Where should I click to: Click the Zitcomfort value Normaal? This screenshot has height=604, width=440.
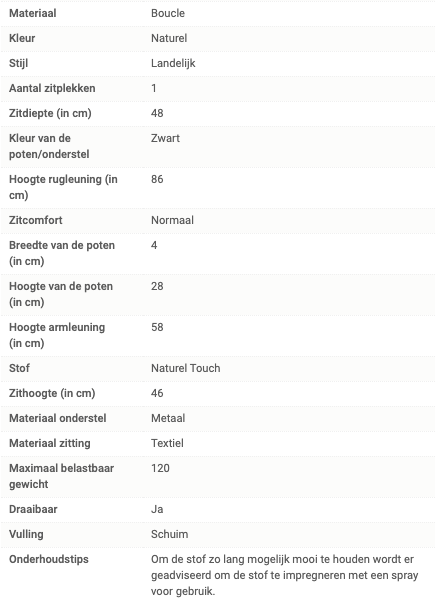coord(172,220)
